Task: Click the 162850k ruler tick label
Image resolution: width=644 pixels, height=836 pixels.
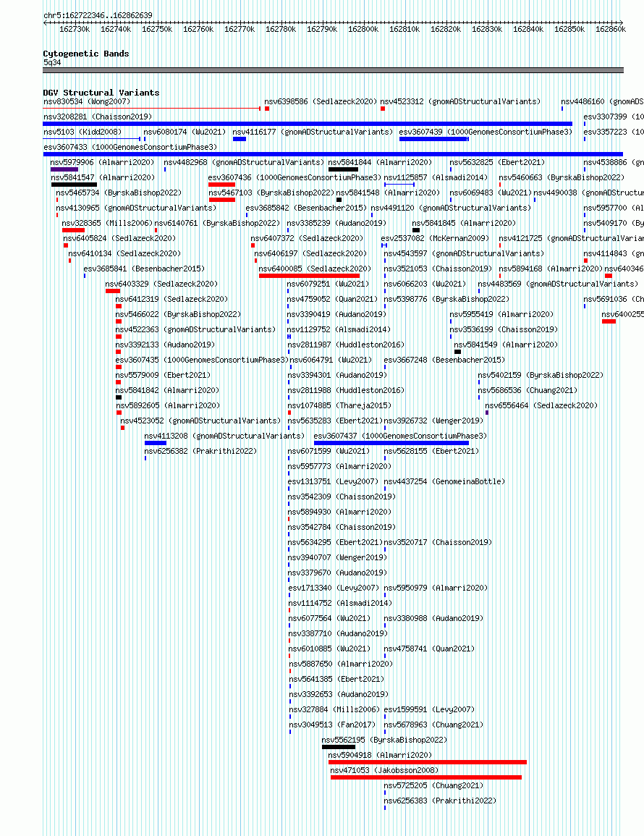Action: click(x=569, y=30)
